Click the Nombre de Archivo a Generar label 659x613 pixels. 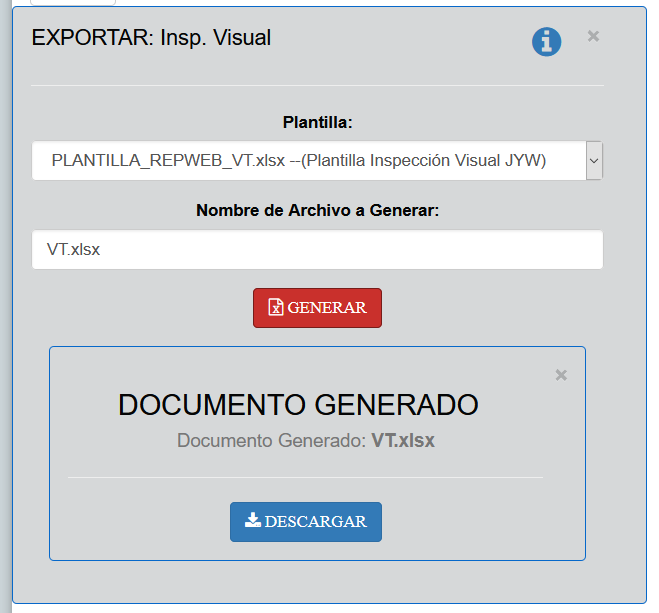[x=317, y=210]
